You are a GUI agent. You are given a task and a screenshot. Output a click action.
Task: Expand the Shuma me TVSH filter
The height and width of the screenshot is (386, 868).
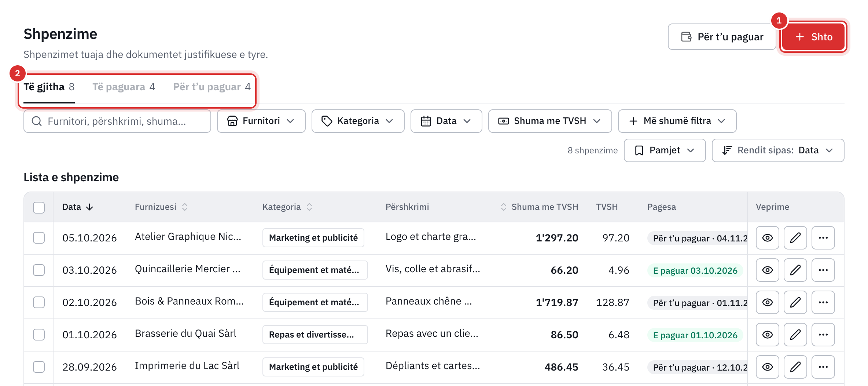(x=550, y=121)
